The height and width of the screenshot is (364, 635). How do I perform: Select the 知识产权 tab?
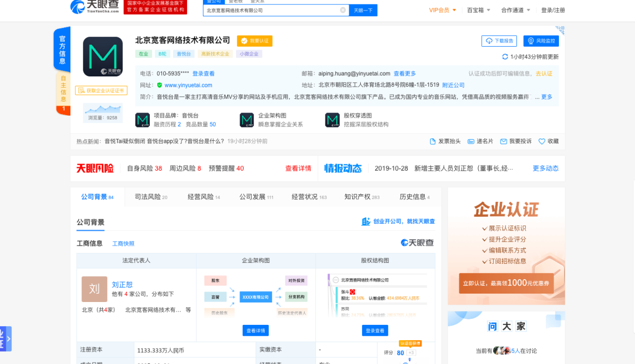point(362,197)
